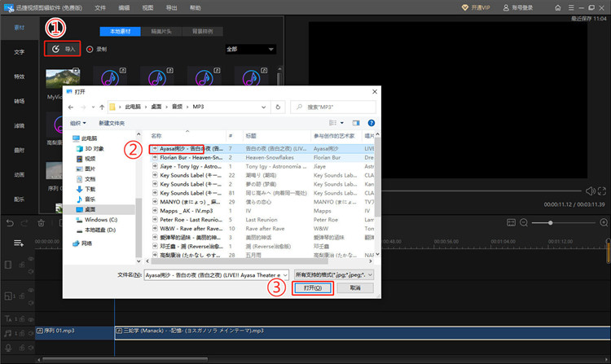Viewport: 611px width, 364px height.
Task: Click the up-one-level arrow in Open dialog
Action: (102, 107)
